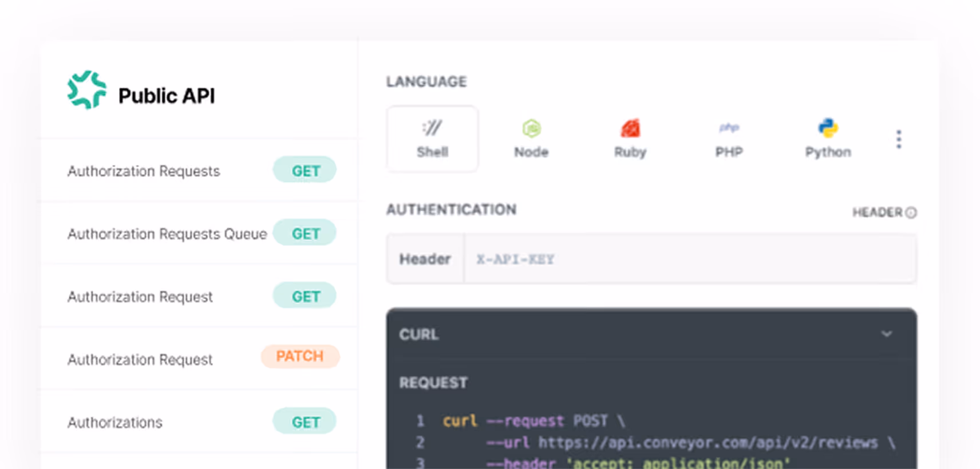The height and width of the screenshot is (469, 980).
Task: Click the Public API title
Action: tap(167, 96)
